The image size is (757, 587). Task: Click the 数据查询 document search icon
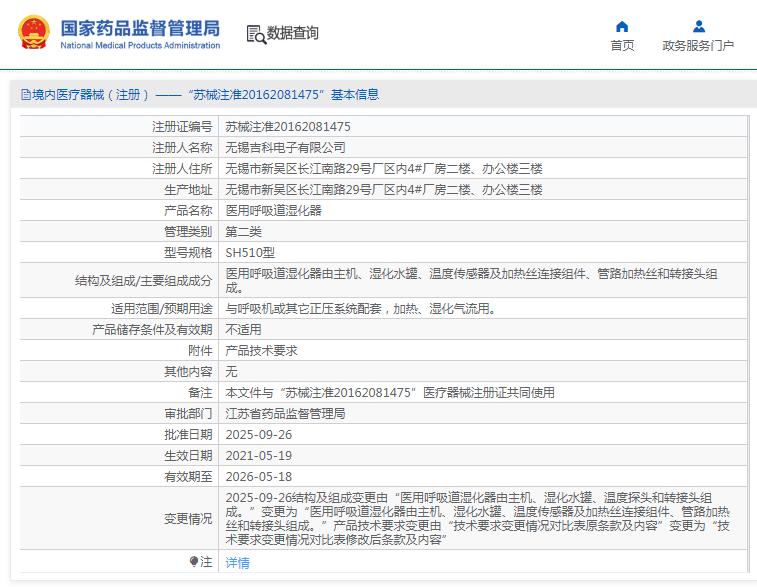pyautogui.click(x=255, y=34)
